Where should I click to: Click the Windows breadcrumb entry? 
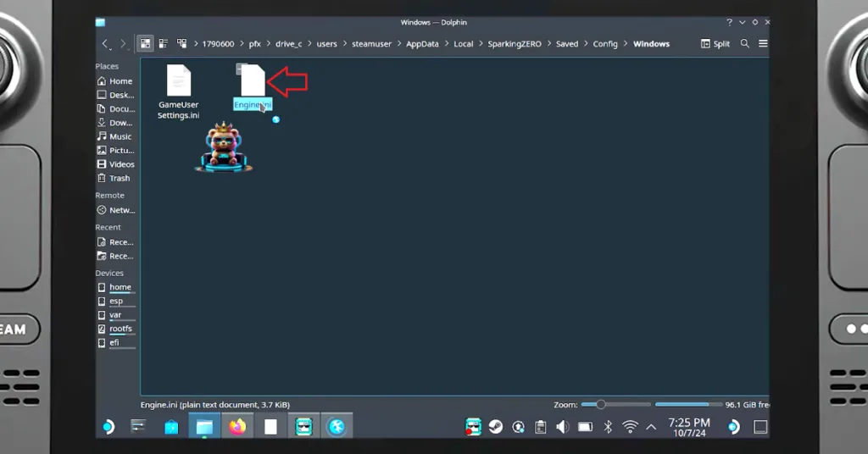click(651, 44)
